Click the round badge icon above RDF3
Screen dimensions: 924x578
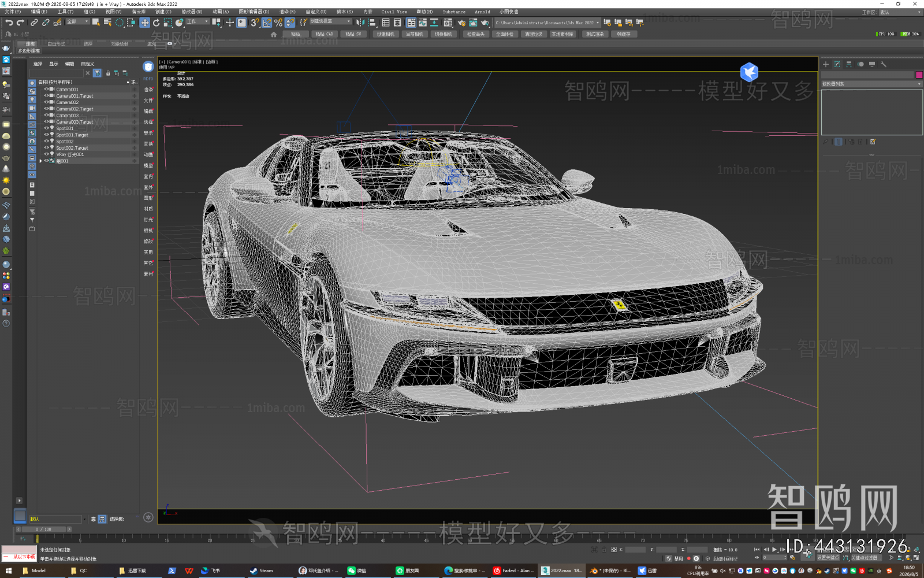click(148, 66)
